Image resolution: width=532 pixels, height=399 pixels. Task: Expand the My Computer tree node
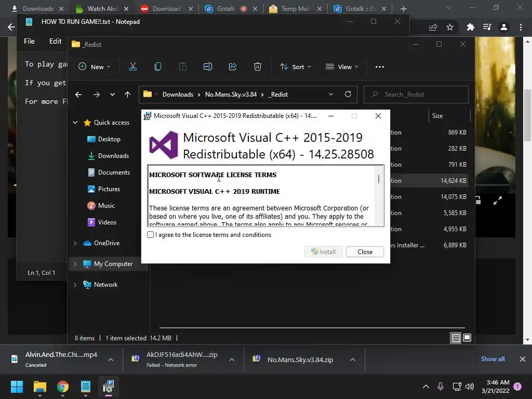[x=75, y=264]
